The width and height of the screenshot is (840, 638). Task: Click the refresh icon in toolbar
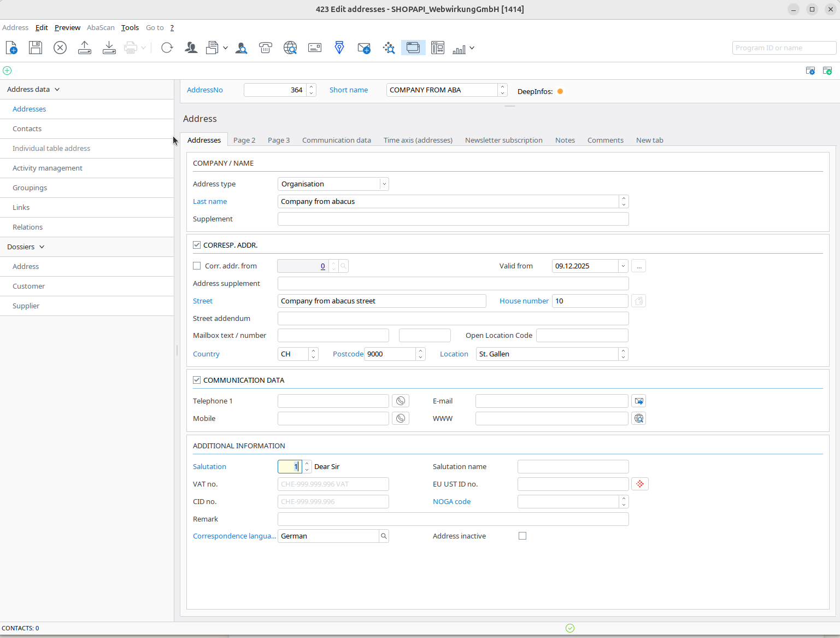tap(167, 48)
